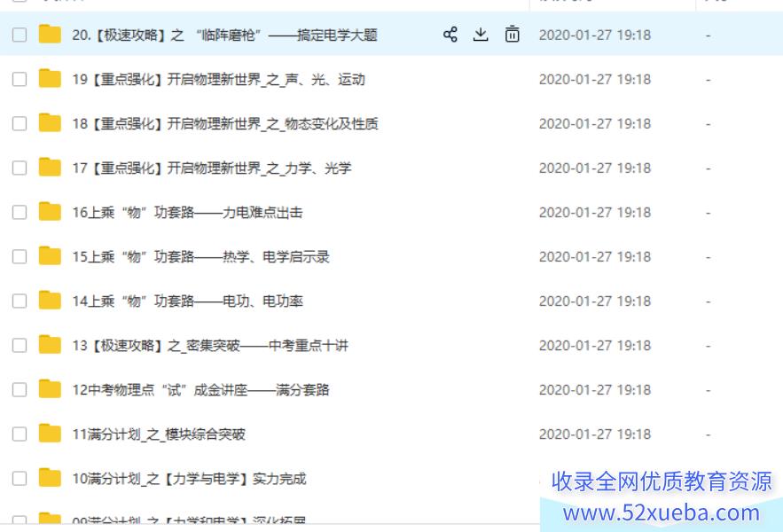Image resolution: width=783 pixels, height=532 pixels.
Task: Click folder icon of 14上乘“物”功套路 电功、电功率
Action: coord(50,301)
